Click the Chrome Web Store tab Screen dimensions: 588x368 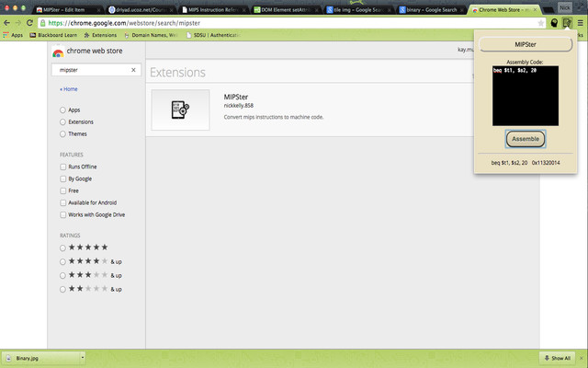(x=504, y=10)
